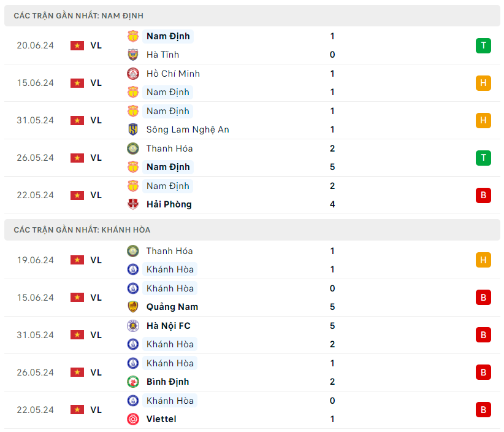Click the Hà Tĩnh team crest icon
Image resolution: width=504 pixels, height=432 pixels.
[133, 55]
